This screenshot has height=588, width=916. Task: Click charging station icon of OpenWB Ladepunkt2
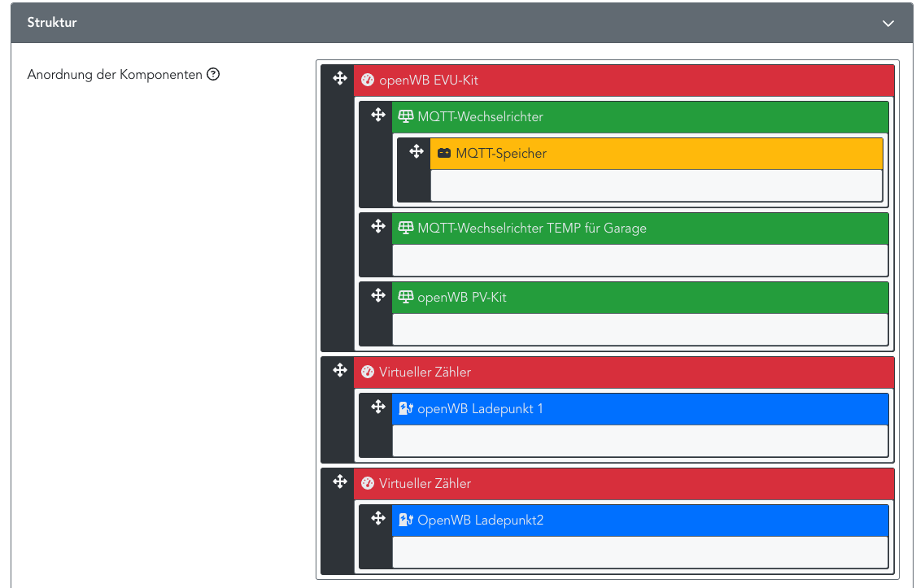[x=406, y=520]
